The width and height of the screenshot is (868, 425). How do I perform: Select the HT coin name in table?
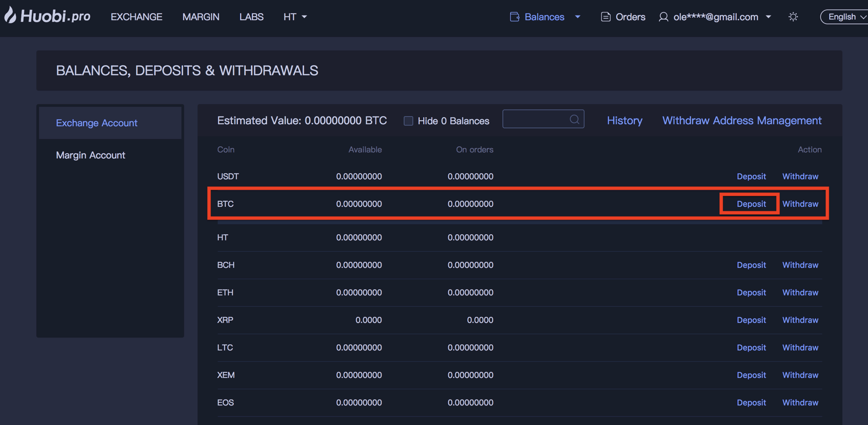[x=223, y=238]
